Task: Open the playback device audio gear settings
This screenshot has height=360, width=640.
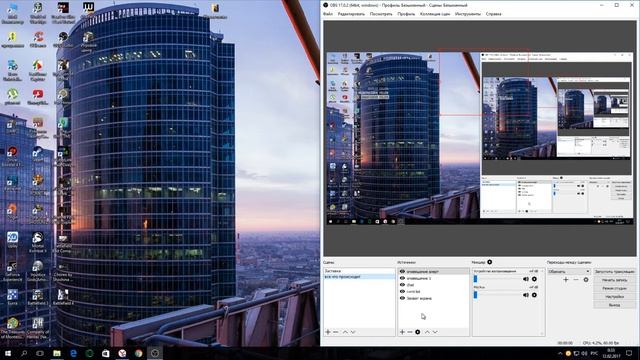Action: tap(534, 279)
